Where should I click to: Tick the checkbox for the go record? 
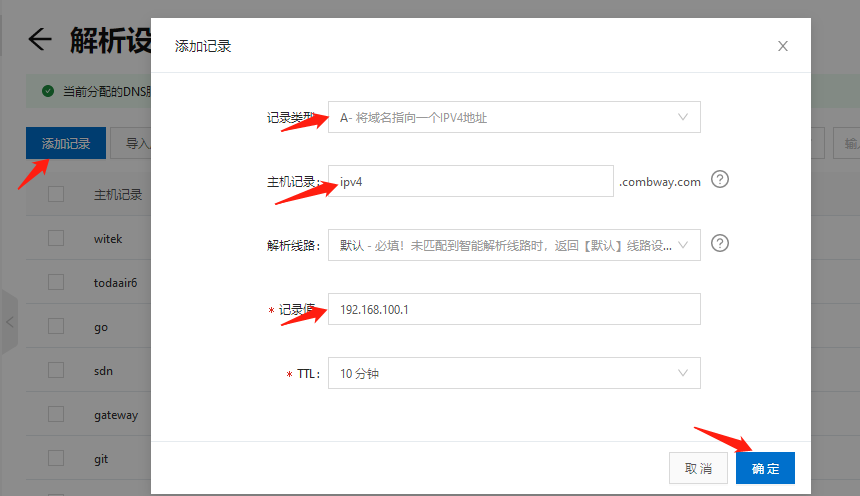point(56,326)
